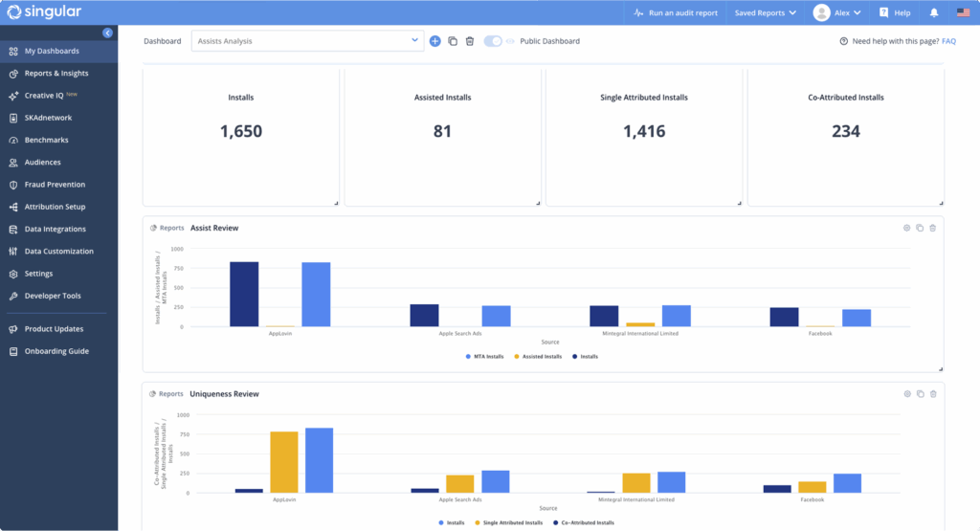
Task: Open the Alex user account menu
Action: pos(836,13)
